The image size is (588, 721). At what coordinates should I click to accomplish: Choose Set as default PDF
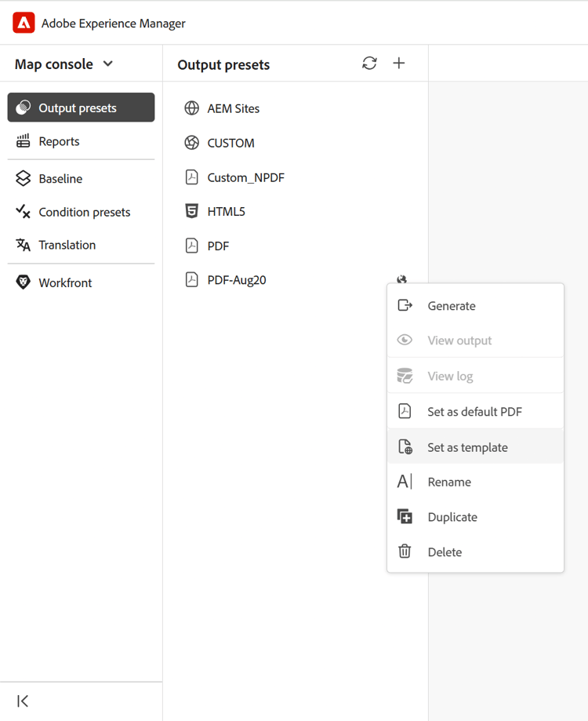coord(475,412)
